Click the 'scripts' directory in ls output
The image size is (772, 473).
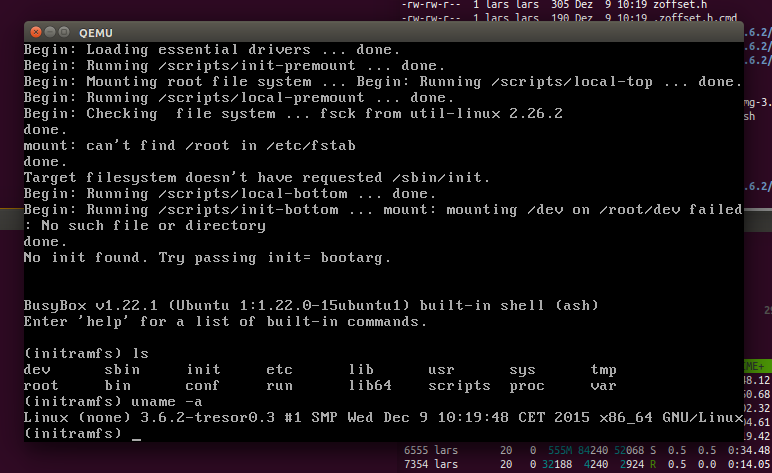point(458,385)
